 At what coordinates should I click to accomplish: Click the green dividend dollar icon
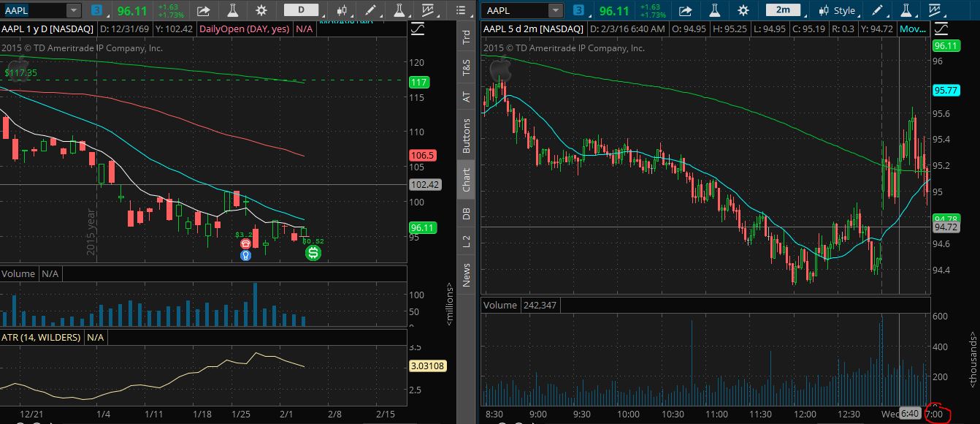313,254
